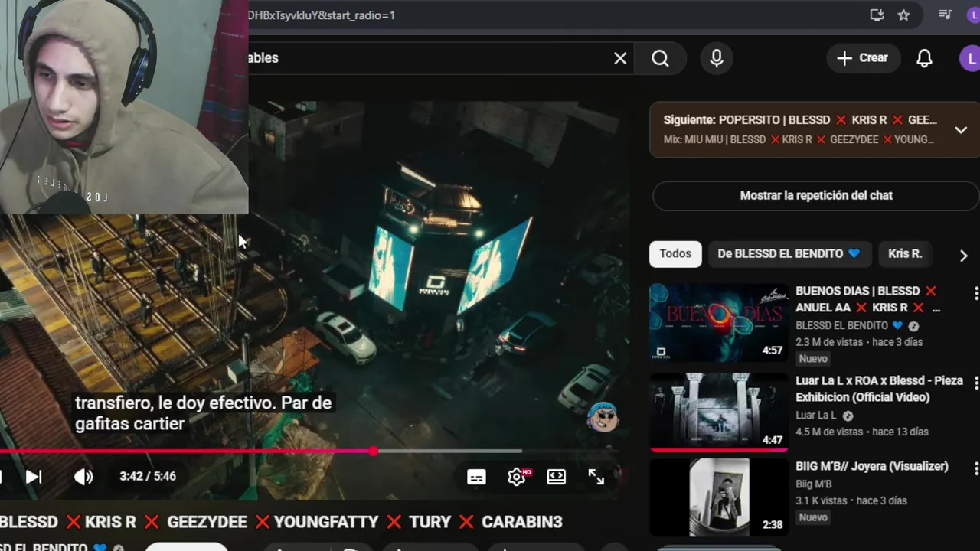Open the Luar La L x ROA title
The width and height of the screenshot is (980, 551).
point(879,389)
